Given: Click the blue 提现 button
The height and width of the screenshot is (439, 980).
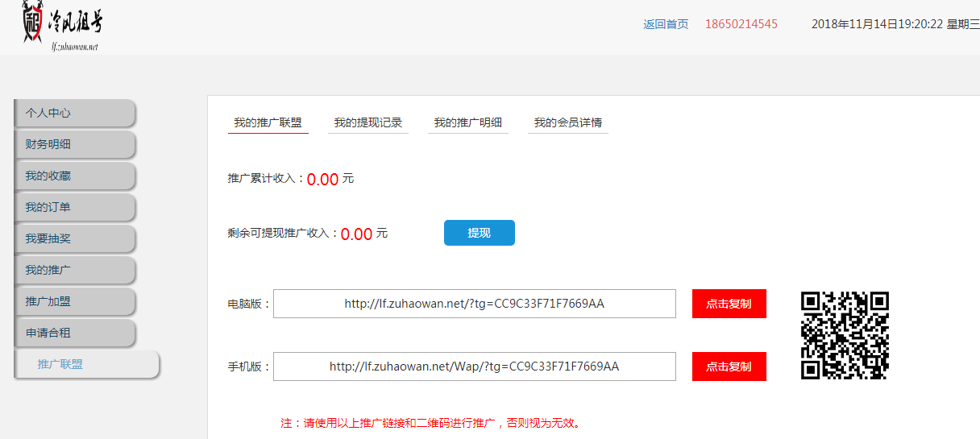Looking at the screenshot, I should pos(480,233).
